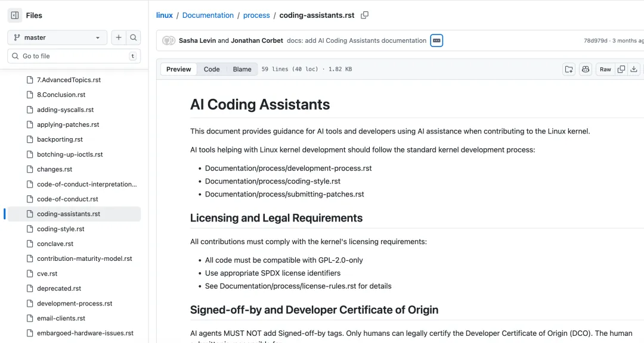644x343 pixels.
Task: Open coding-style.rst in the file tree
Action: point(61,229)
